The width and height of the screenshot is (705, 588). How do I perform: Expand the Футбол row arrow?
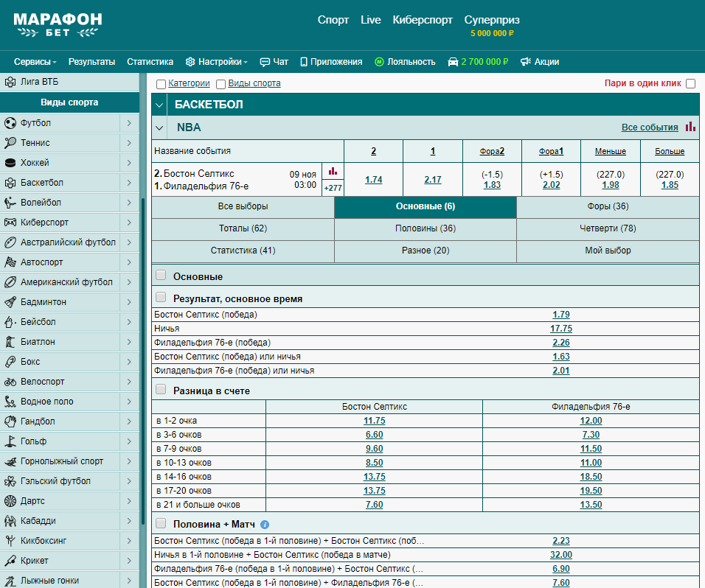[129, 122]
